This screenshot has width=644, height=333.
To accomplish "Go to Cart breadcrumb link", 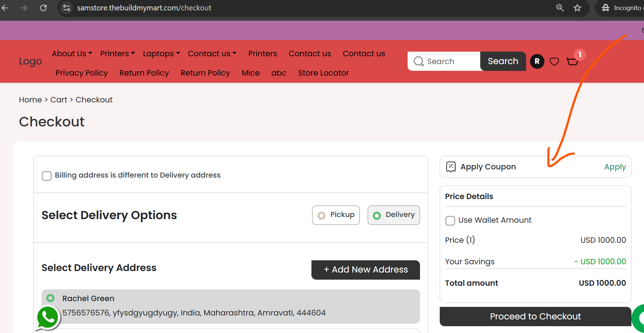I will (x=59, y=100).
